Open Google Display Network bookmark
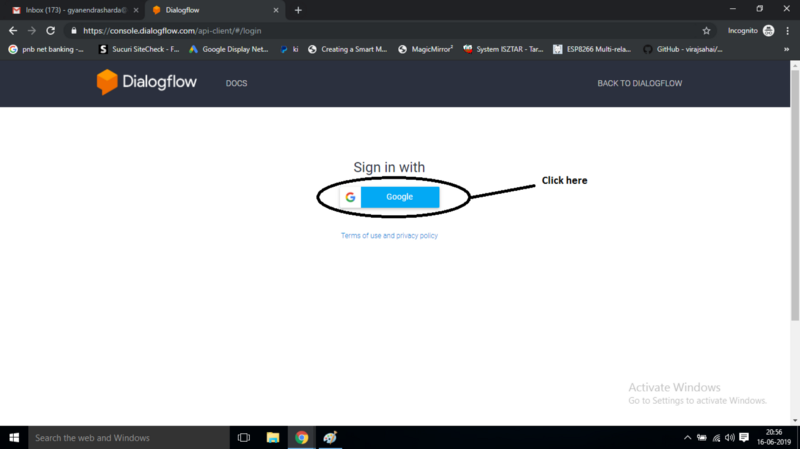The width and height of the screenshot is (800, 449). click(229, 49)
